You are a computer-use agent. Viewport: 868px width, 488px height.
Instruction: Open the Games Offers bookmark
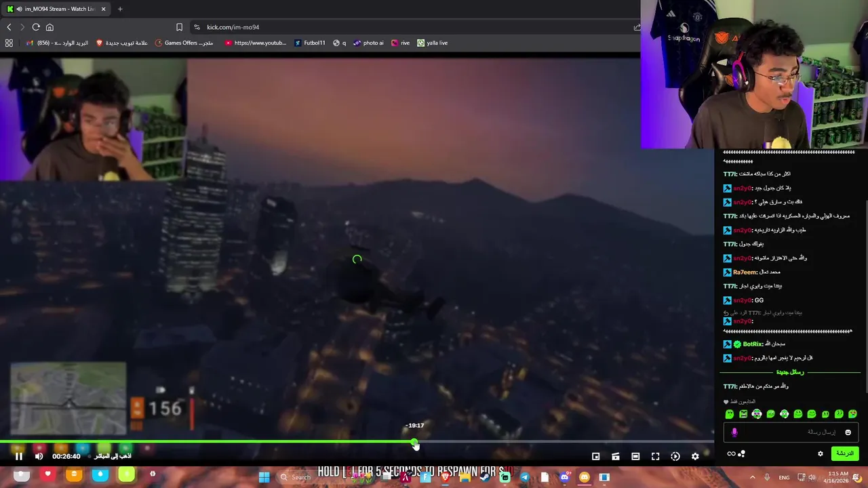click(184, 43)
